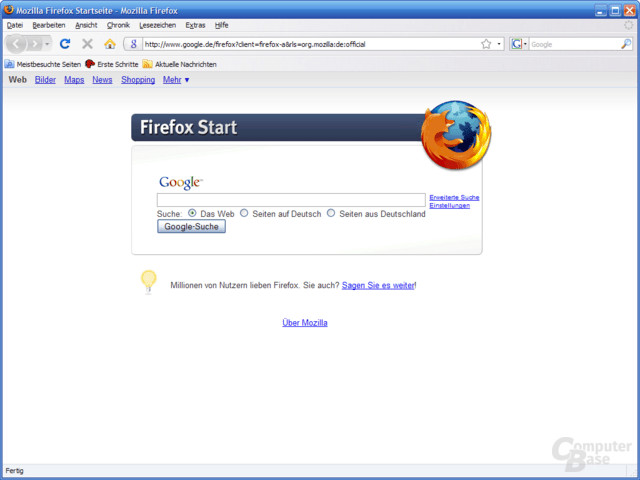Click the light bulb tip icon
The height and width of the screenshot is (480, 640).
pyautogui.click(x=149, y=282)
